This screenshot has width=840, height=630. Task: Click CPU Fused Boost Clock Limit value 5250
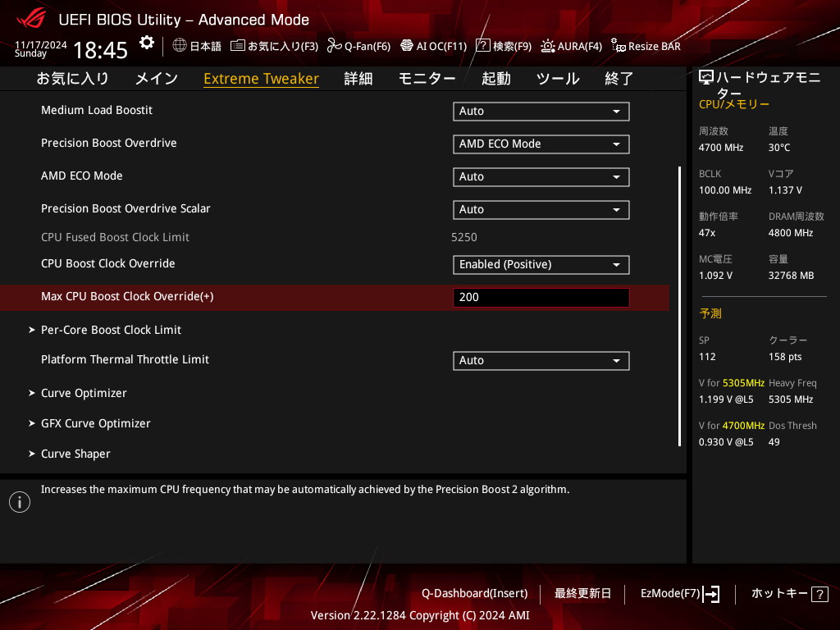[464, 237]
